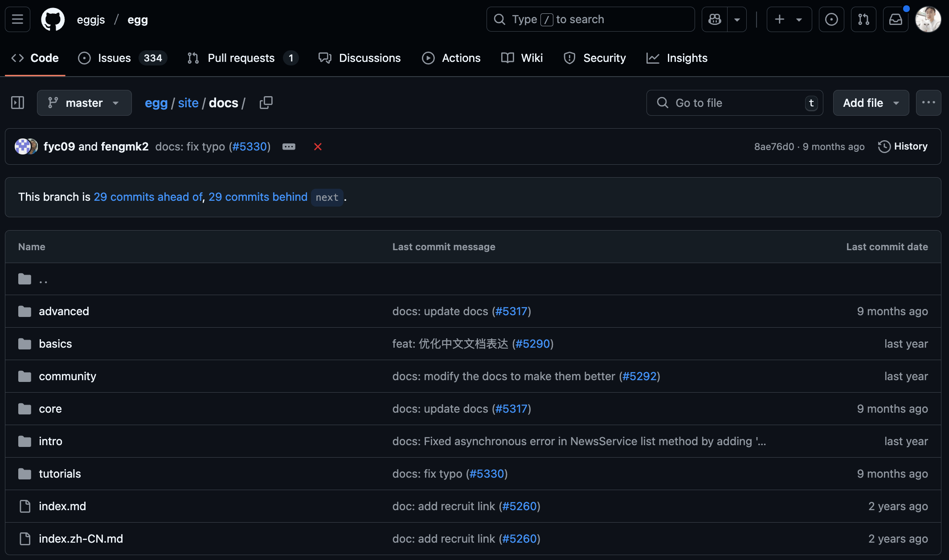Screen dimensions: 949x560
Task: Click the core folder icon
Action: 25,409
